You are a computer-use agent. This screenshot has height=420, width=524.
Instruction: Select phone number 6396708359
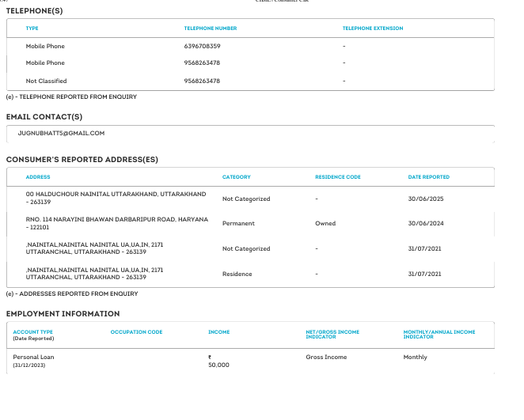(202, 46)
